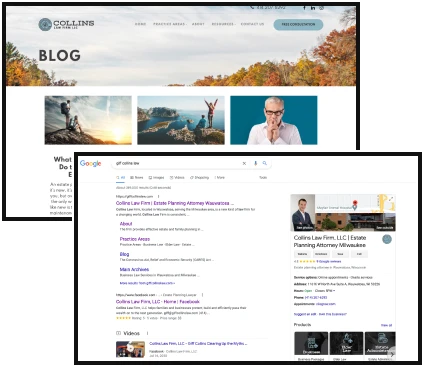Open the LinkedIn icon in website header

point(313,8)
